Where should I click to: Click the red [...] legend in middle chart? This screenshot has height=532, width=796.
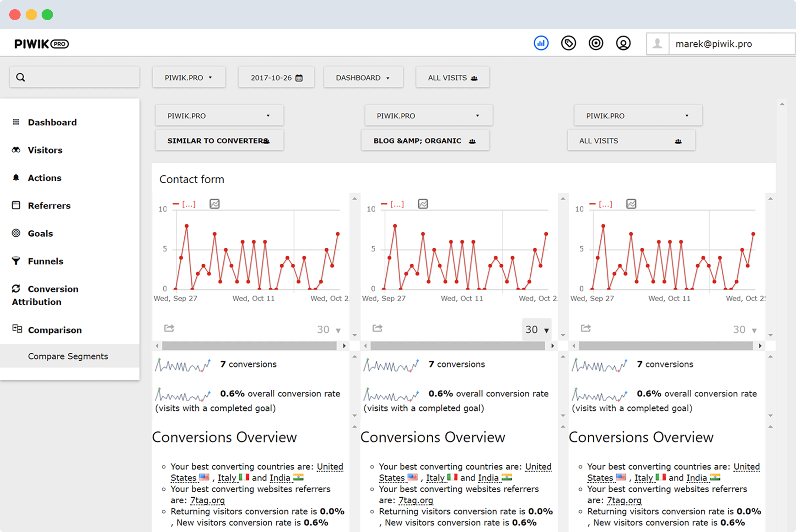click(393, 204)
